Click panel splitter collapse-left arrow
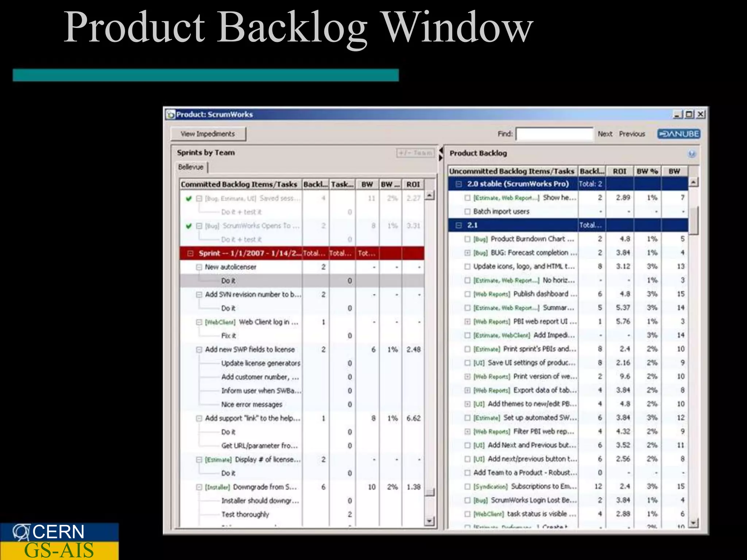 click(x=441, y=150)
